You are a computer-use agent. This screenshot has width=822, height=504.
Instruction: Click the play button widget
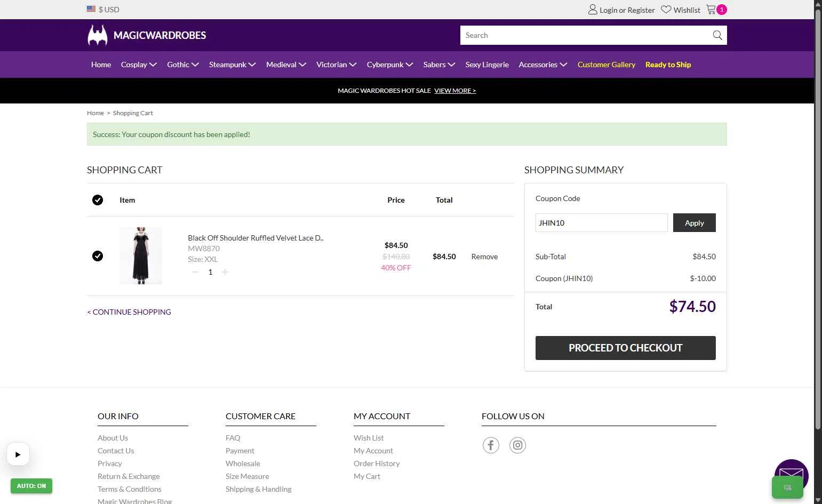(18, 454)
